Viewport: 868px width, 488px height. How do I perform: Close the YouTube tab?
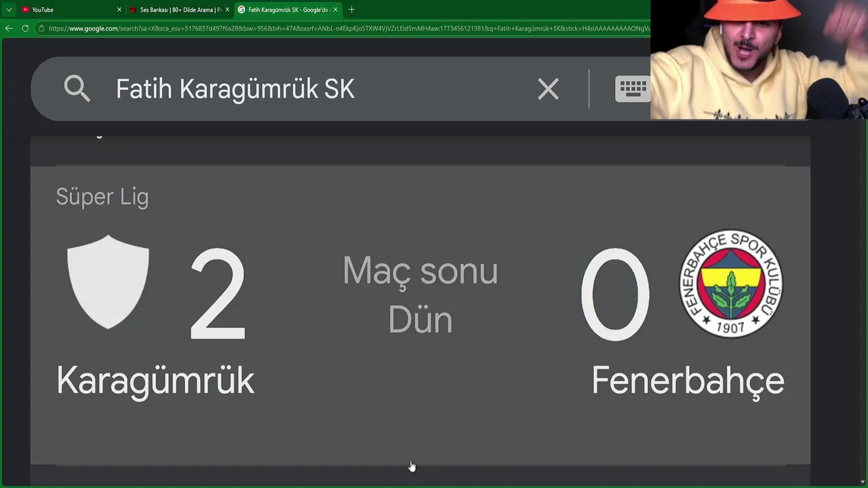point(119,9)
